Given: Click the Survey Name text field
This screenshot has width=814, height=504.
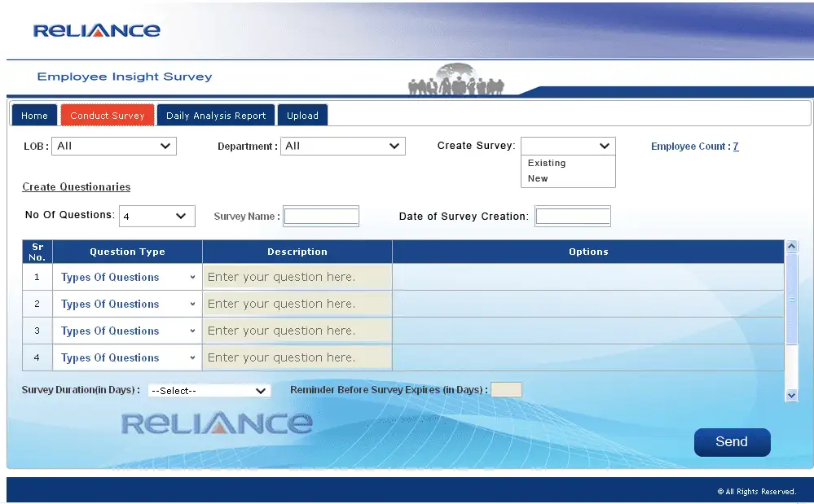Looking at the screenshot, I should coord(321,217).
